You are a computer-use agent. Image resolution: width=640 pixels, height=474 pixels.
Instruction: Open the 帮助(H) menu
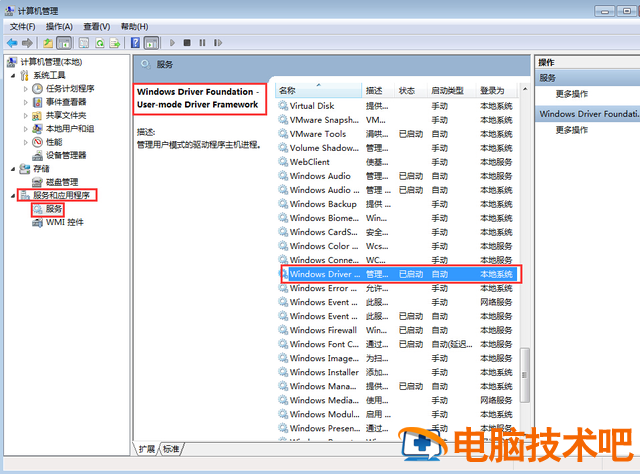click(134, 27)
